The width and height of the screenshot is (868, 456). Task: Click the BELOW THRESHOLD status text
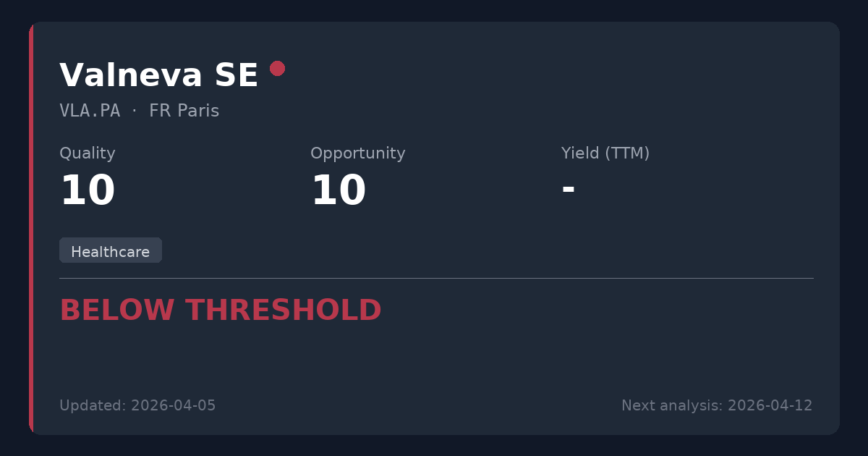pos(220,311)
